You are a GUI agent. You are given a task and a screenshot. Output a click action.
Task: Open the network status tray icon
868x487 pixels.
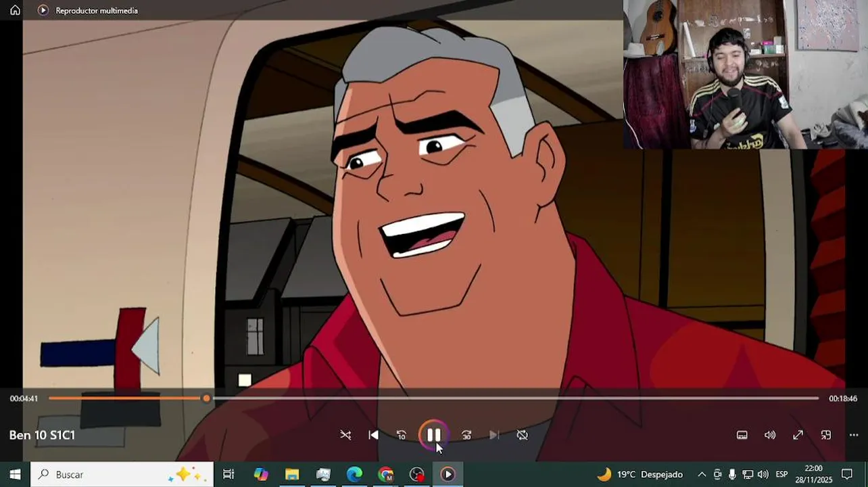click(748, 474)
